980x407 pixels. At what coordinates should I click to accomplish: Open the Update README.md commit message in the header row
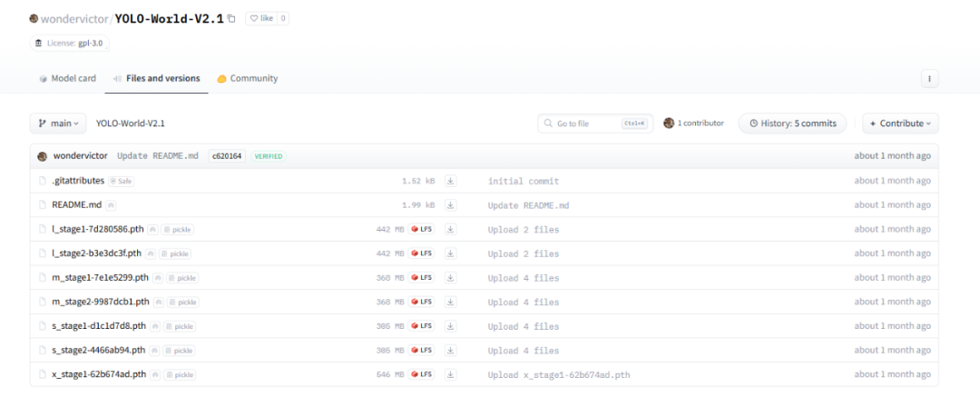[x=158, y=156]
